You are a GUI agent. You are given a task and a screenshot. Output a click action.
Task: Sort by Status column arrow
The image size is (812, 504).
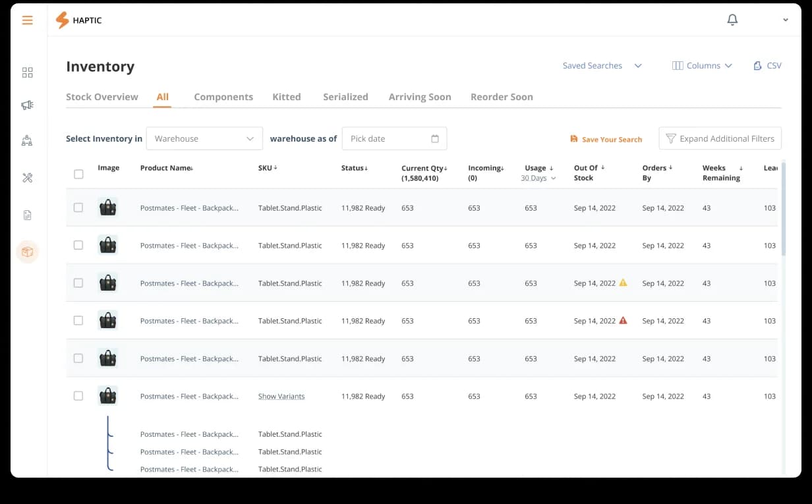pyautogui.click(x=366, y=169)
